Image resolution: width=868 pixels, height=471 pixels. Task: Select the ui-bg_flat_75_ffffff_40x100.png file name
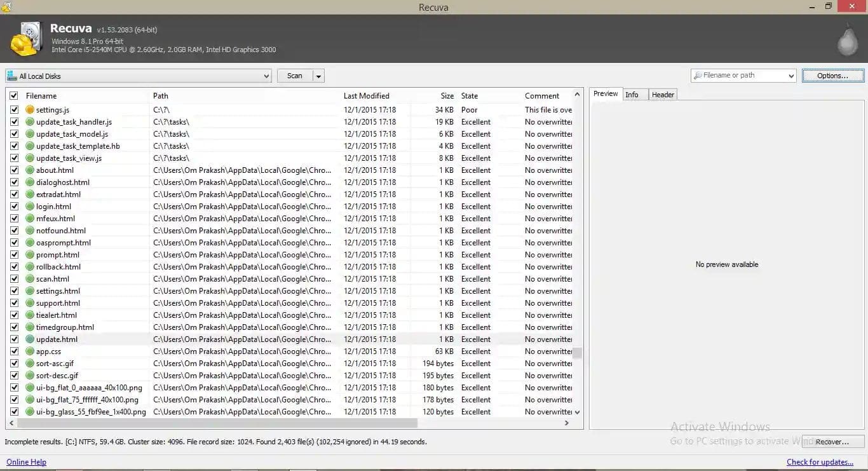pos(87,400)
